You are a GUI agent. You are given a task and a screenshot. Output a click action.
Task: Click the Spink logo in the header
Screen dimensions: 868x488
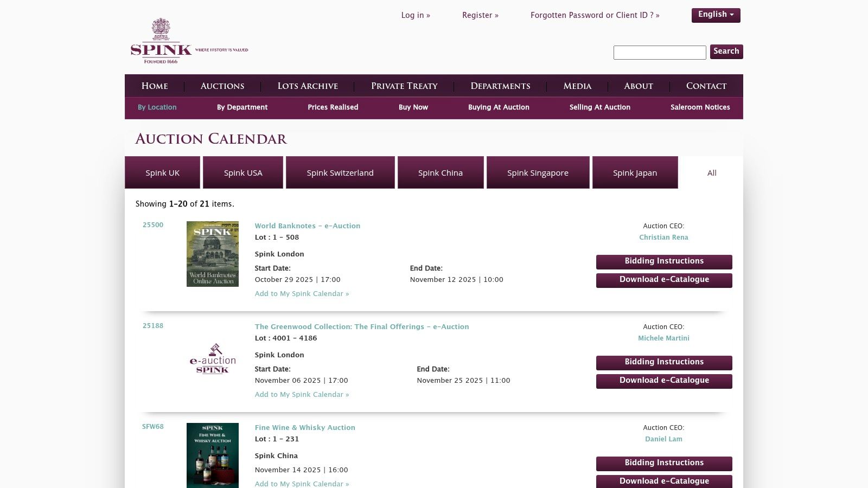click(189, 41)
